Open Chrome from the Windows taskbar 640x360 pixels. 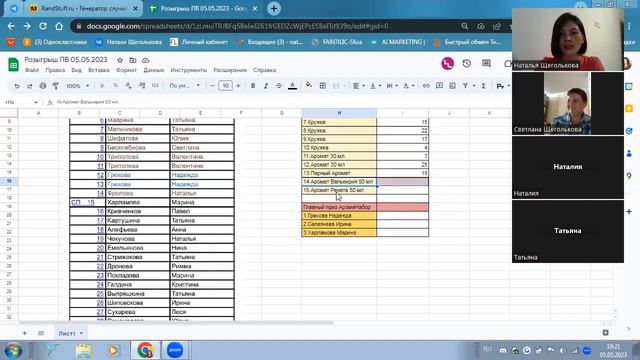pos(145,350)
